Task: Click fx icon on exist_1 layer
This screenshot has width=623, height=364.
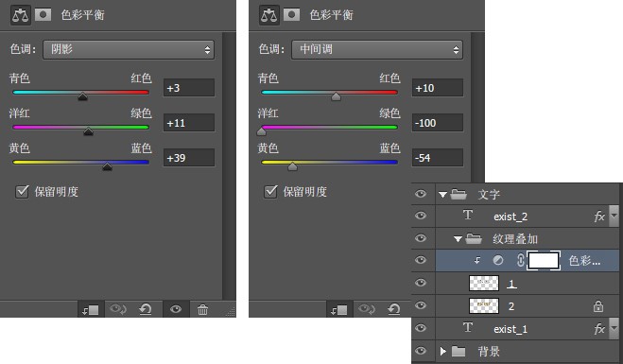Action: pos(599,329)
